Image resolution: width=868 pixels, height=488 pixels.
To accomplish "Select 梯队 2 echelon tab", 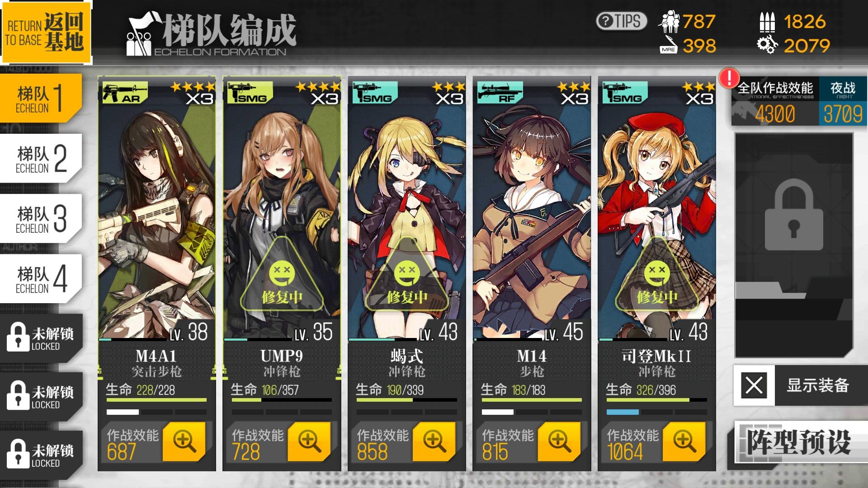I will pyautogui.click(x=41, y=159).
